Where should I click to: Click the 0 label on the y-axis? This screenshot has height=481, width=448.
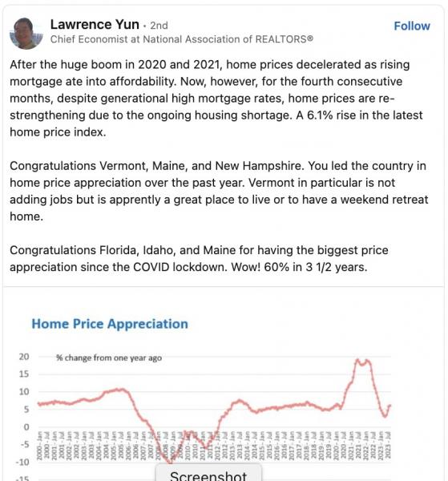[26, 427]
